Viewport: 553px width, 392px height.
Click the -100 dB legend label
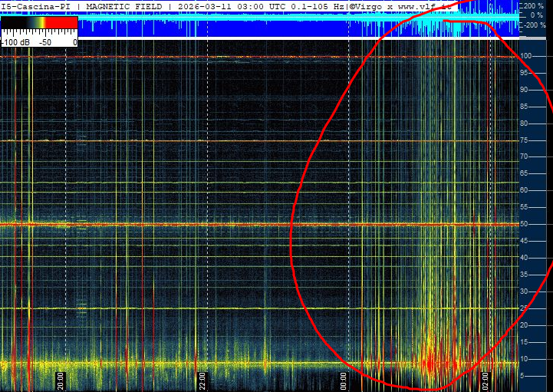pos(15,42)
